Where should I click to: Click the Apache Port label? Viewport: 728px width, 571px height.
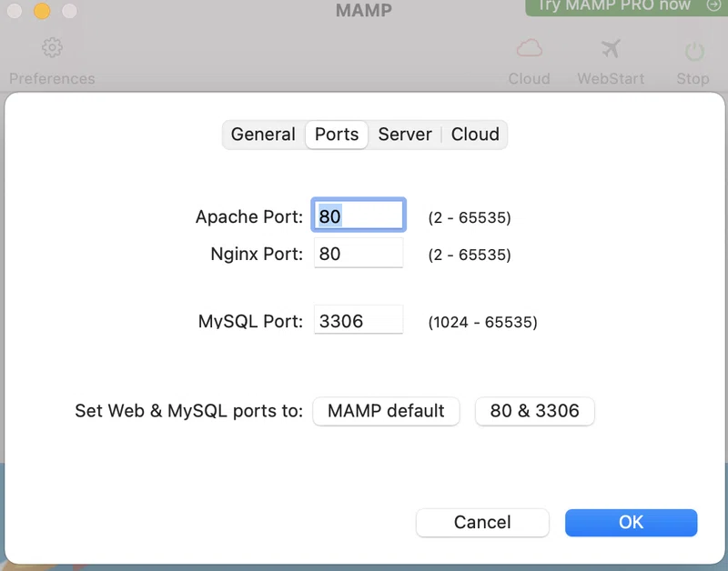[x=248, y=217]
